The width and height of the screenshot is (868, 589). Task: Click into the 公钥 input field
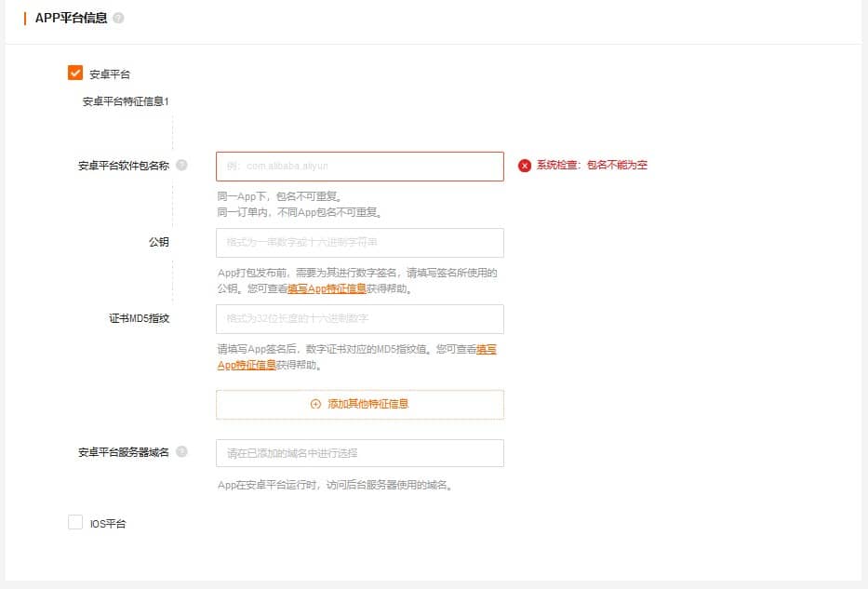pos(359,243)
